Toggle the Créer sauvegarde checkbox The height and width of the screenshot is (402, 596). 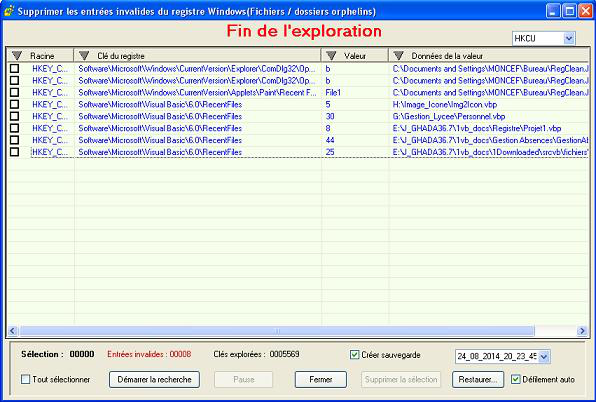[x=354, y=355]
